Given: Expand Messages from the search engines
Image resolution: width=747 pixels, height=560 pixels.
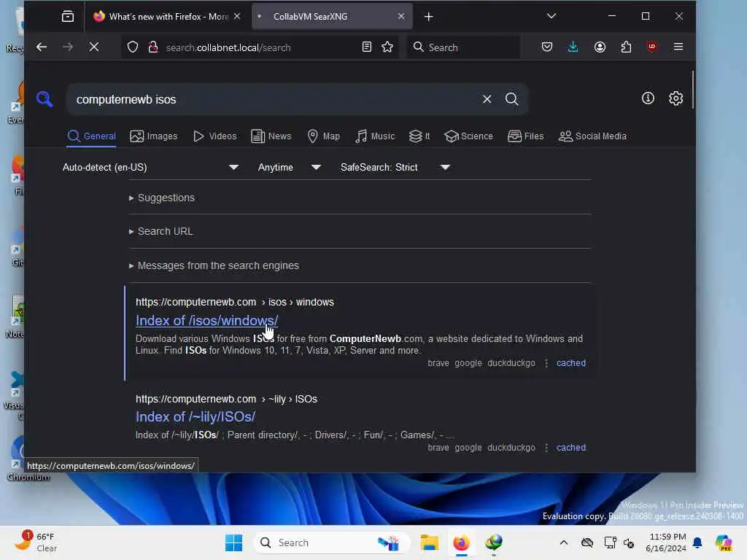Looking at the screenshot, I should pyautogui.click(x=214, y=265).
